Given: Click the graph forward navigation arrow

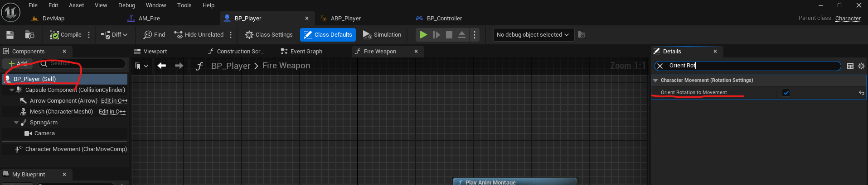Looking at the screenshot, I should [x=179, y=66].
